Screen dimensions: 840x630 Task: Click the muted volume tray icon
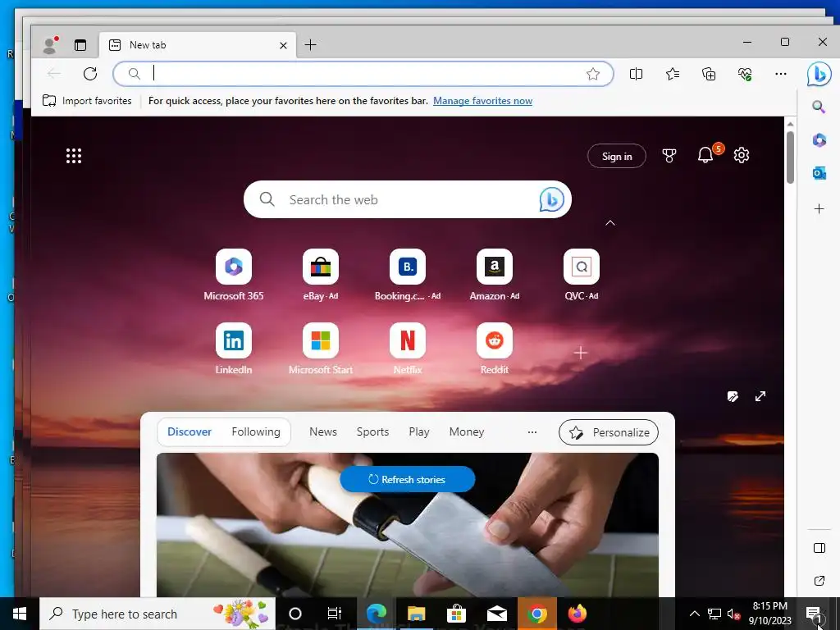733,614
